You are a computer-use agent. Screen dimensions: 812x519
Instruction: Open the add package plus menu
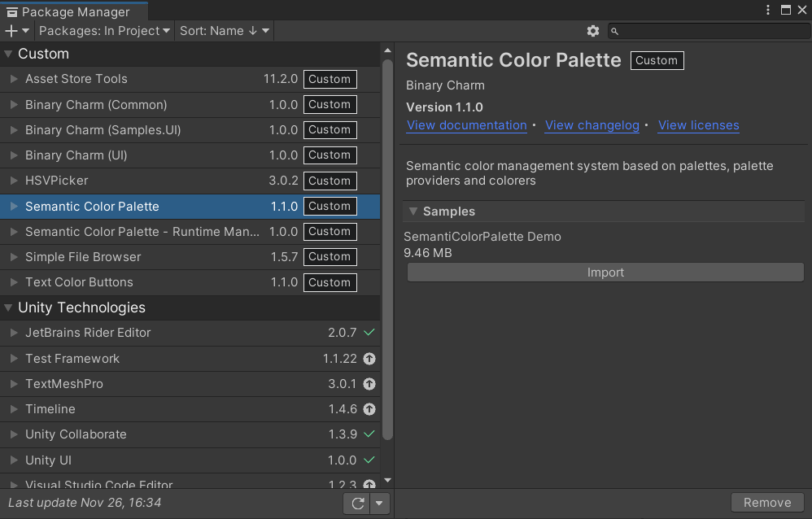click(x=16, y=31)
